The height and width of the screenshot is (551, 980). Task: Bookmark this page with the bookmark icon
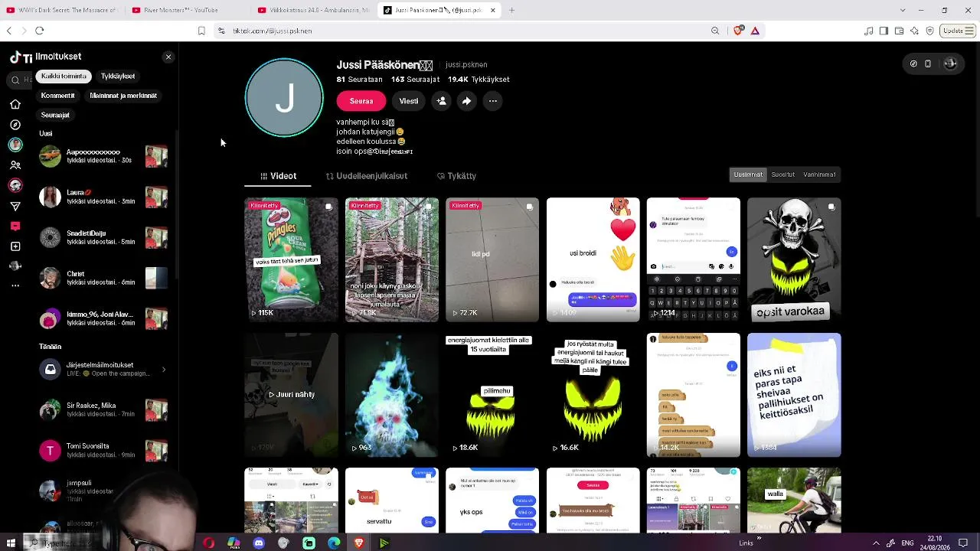(201, 31)
